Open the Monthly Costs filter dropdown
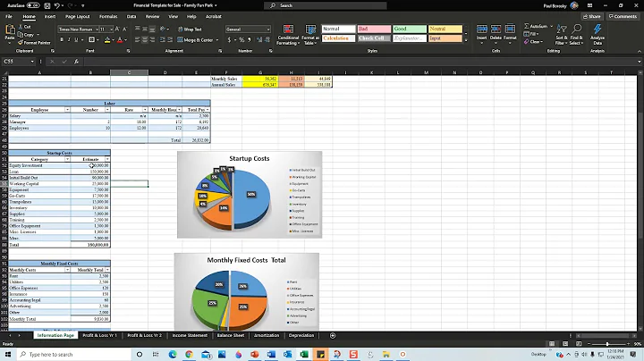 (x=67, y=270)
